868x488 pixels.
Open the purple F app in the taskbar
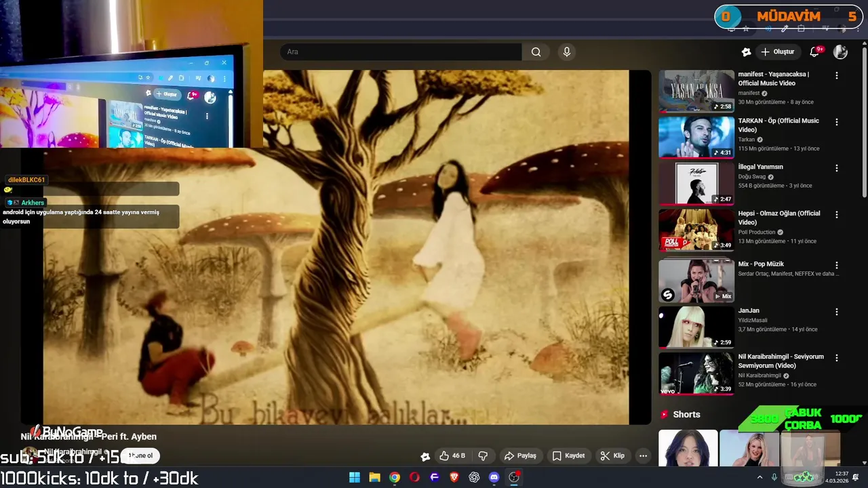[435, 477]
